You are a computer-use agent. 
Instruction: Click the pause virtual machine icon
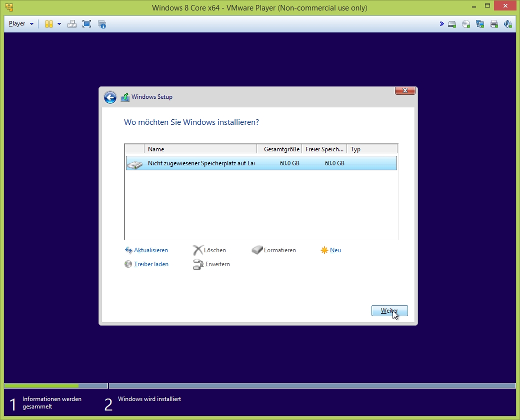point(49,24)
